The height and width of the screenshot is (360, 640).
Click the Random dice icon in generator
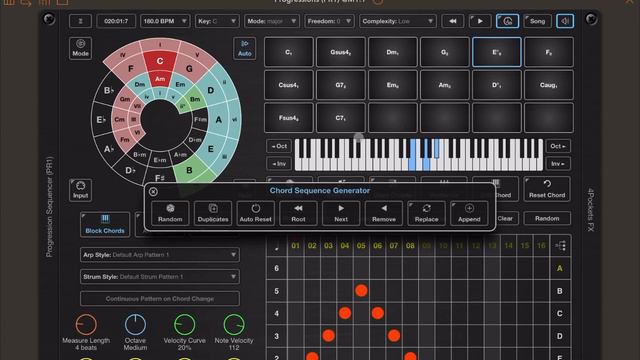170,213
